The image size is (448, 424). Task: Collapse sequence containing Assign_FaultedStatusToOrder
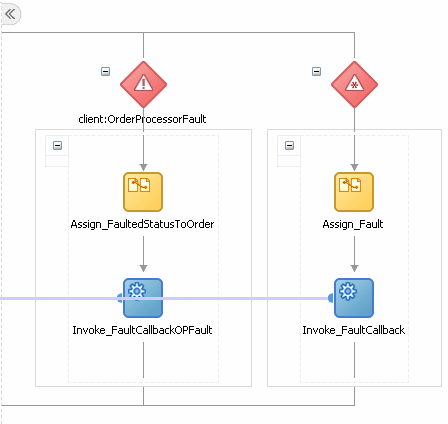tap(57, 145)
